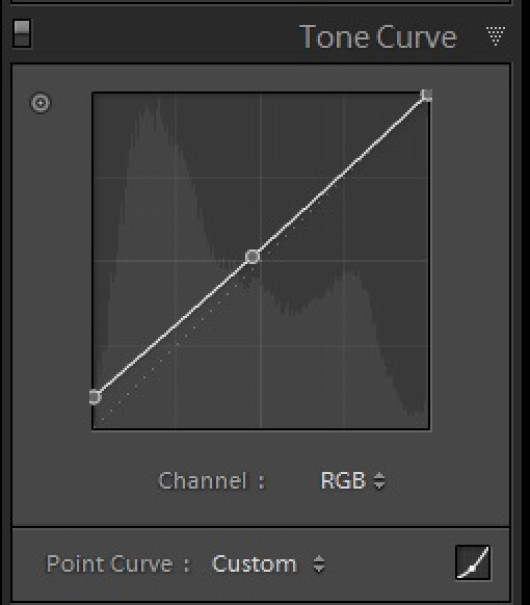Select the midtone control point on curve
This screenshot has height=605, width=530.
point(253,257)
